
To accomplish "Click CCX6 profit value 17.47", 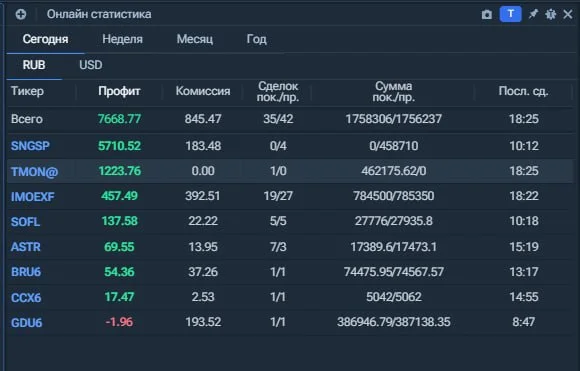I will coord(119,297).
